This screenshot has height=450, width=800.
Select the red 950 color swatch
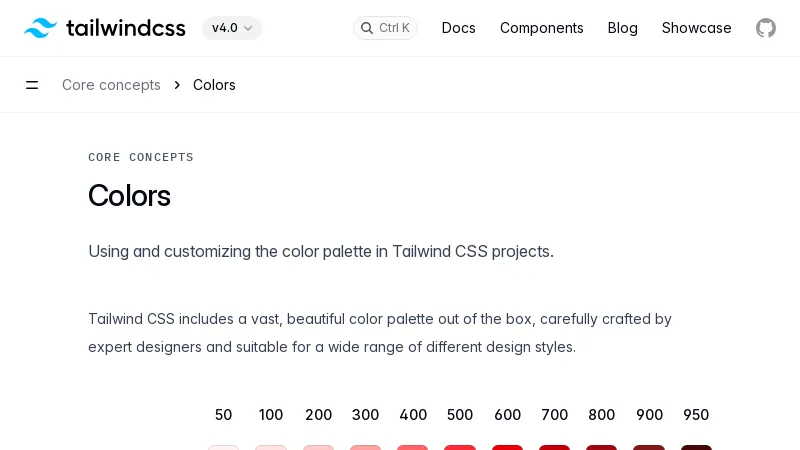point(696,447)
